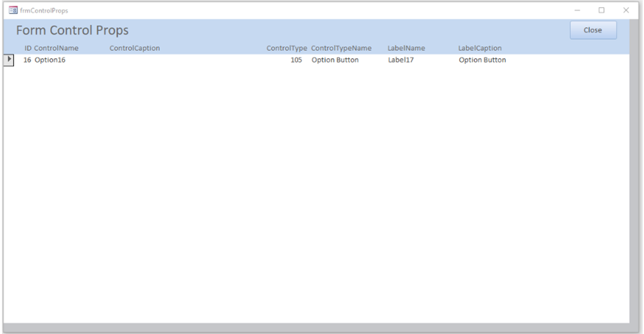Image resolution: width=644 pixels, height=334 pixels.
Task: Click the Form Control Props title
Action: click(x=73, y=30)
